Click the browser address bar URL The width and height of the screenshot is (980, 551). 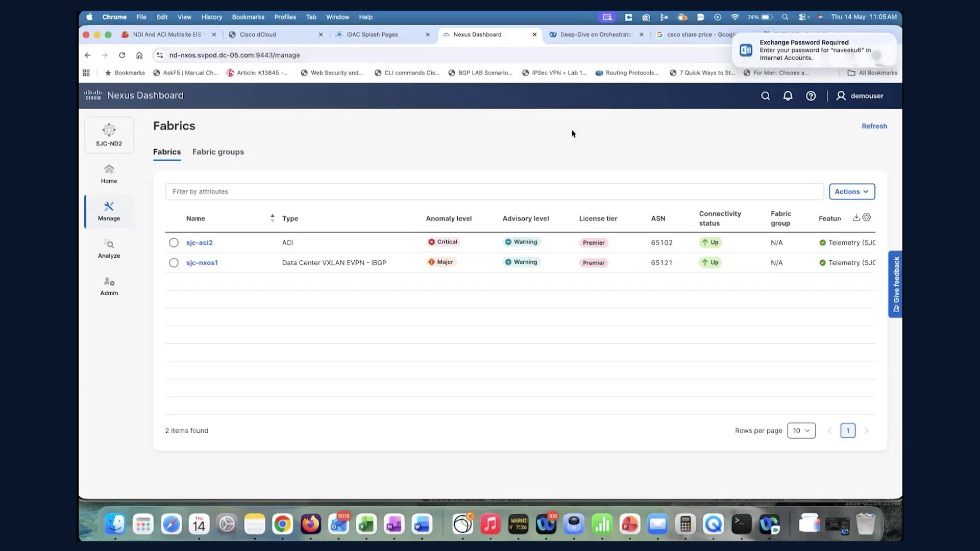234,55
